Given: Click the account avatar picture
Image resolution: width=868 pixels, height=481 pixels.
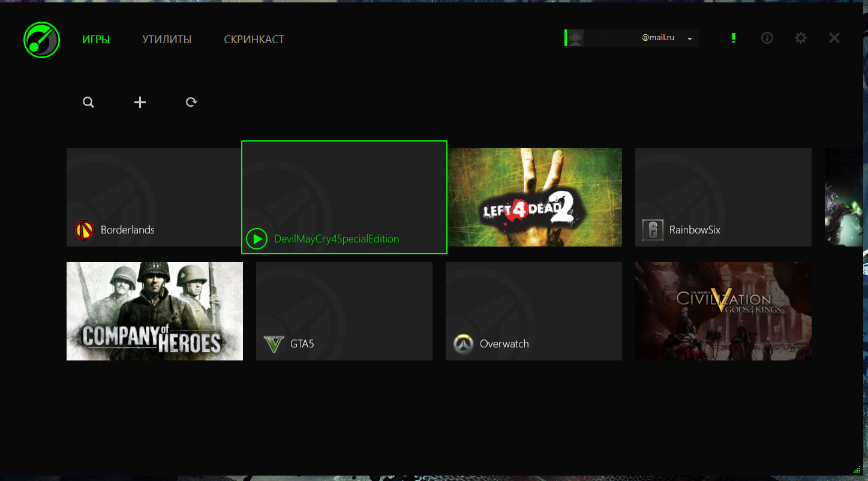Looking at the screenshot, I should coord(575,38).
